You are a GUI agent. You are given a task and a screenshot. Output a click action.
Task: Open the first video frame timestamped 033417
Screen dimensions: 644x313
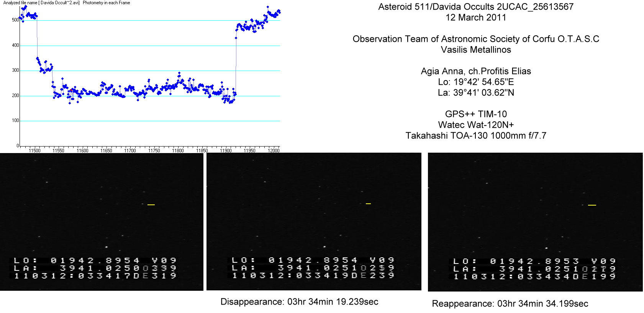(102, 222)
